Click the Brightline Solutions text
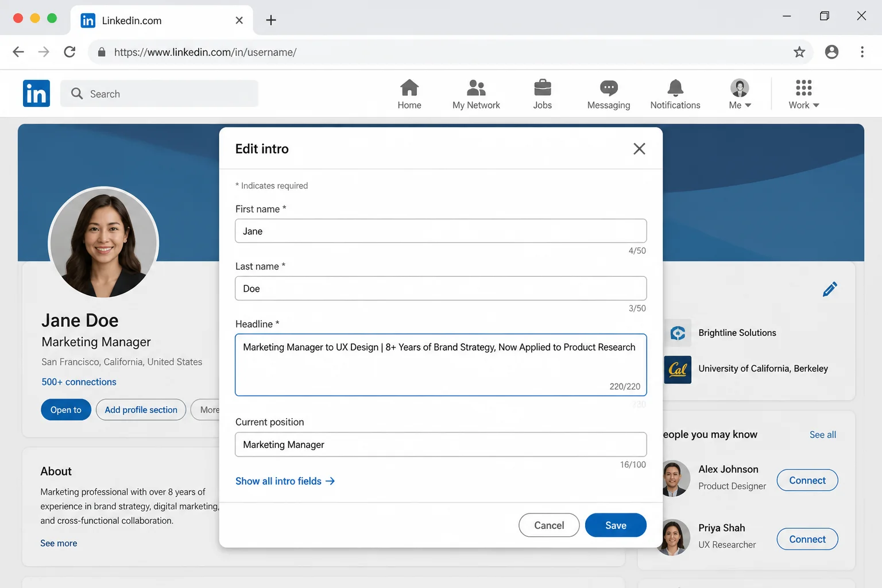This screenshot has width=882, height=588. 737,333
